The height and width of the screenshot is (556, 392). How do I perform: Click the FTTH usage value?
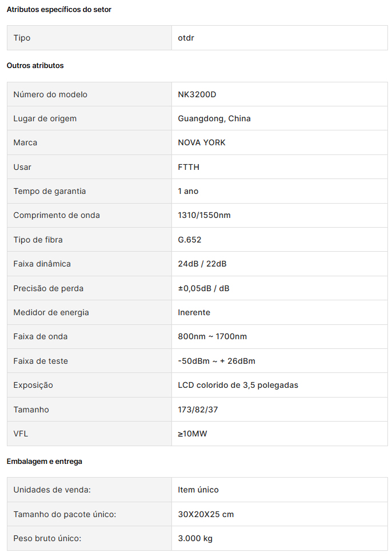point(189,167)
